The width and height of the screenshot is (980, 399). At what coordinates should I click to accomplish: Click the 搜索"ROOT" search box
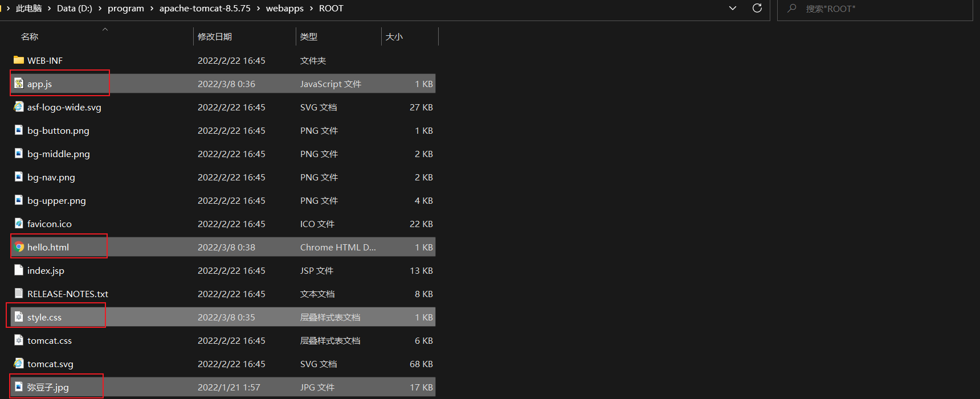[x=875, y=9]
